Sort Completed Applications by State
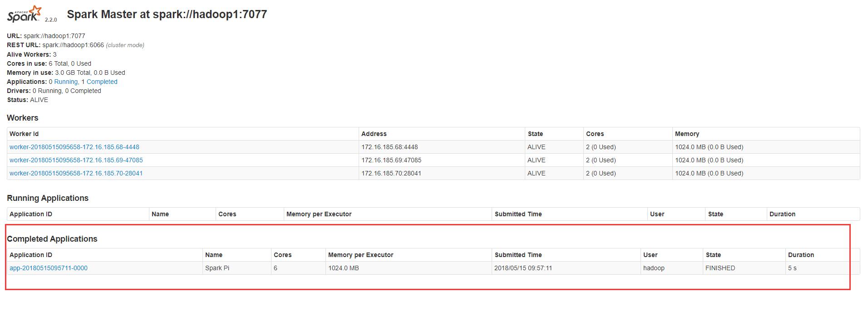868x316 pixels. 713,255
